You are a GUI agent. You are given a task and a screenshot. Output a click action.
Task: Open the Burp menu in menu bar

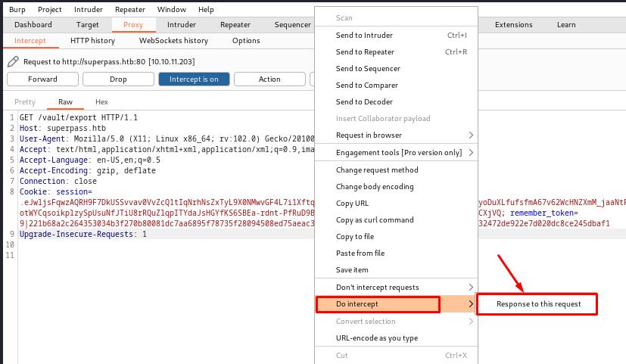[x=17, y=9]
